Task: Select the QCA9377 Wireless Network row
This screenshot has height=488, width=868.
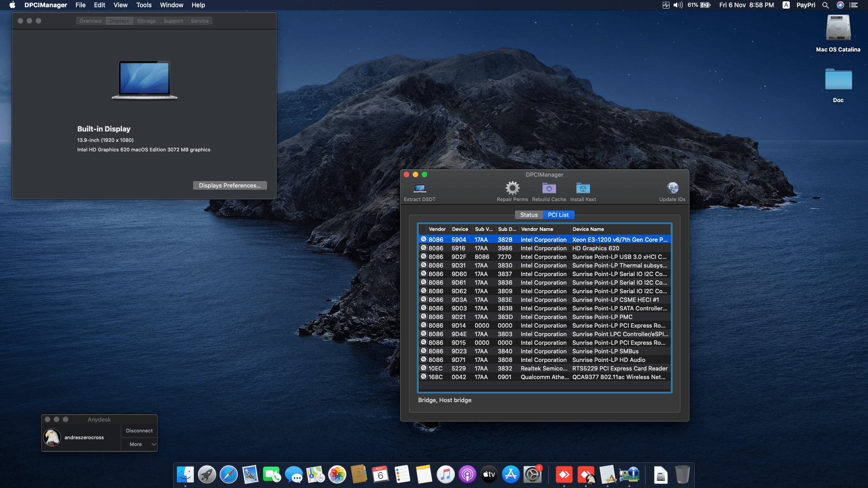Action: [618, 377]
